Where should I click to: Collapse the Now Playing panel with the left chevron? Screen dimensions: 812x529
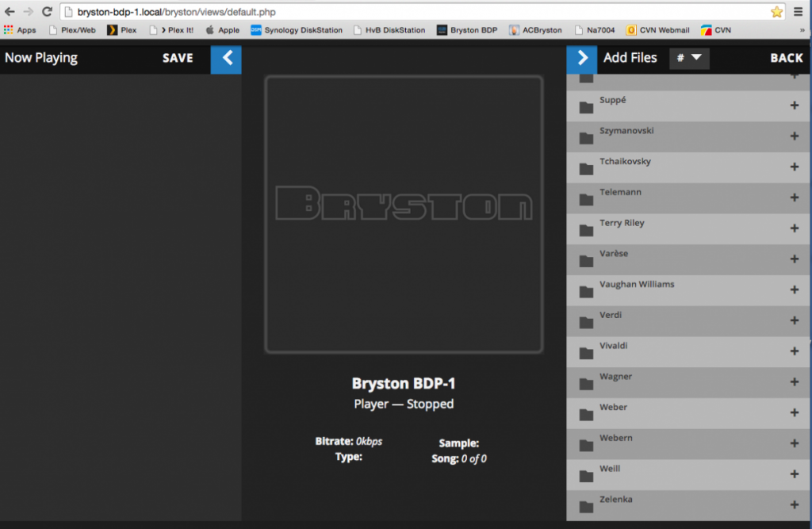pos(226,59)
